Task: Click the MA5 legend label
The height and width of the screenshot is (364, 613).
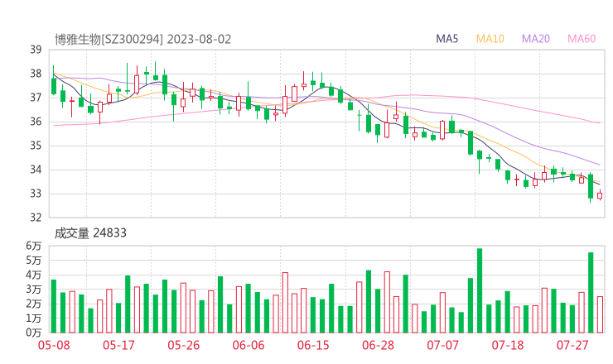Action: click(x=446, y=39)
